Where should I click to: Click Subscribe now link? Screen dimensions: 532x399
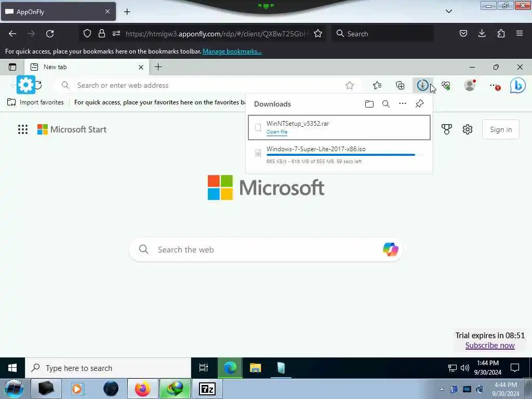[490, 345]
